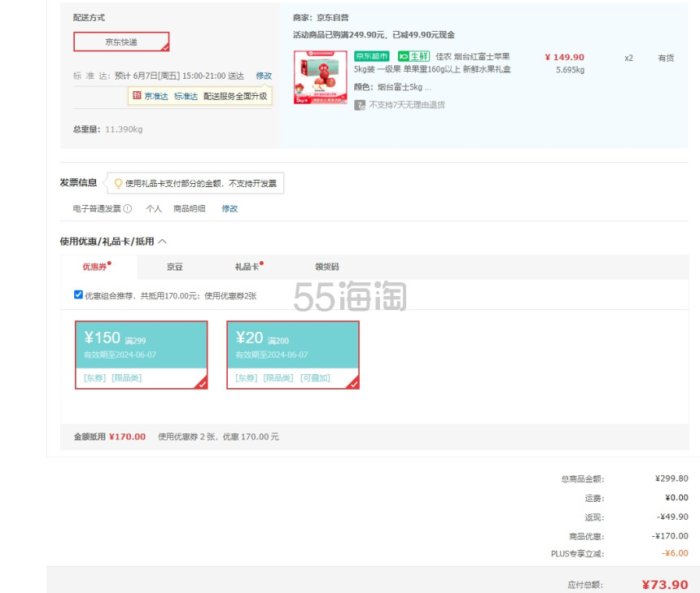Click the price ¥149.90 text
Image resolution: width=700 pixels, height=593 pixels.
(565, 57)
